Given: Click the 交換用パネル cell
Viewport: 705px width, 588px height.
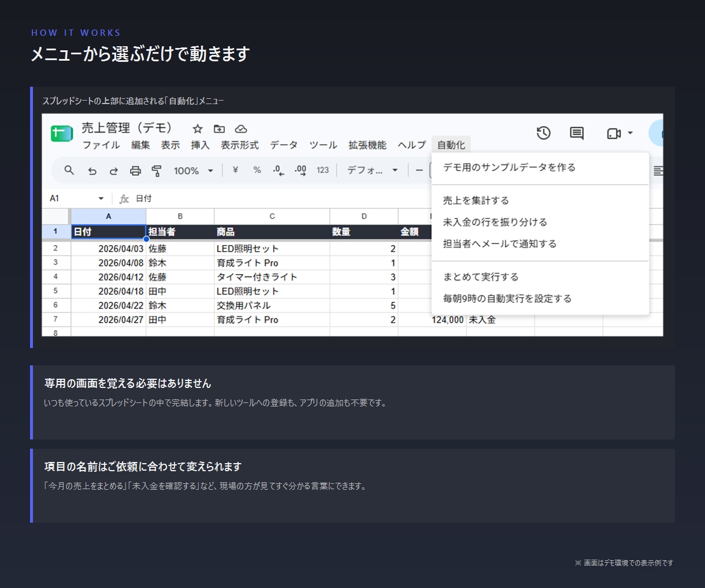Looking at the screenshot, I should click(272, 305).
